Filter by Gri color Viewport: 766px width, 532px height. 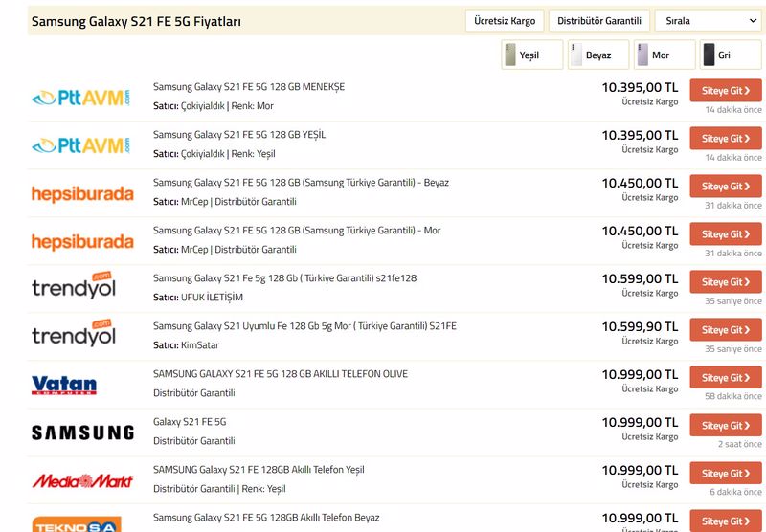point(731,55)
